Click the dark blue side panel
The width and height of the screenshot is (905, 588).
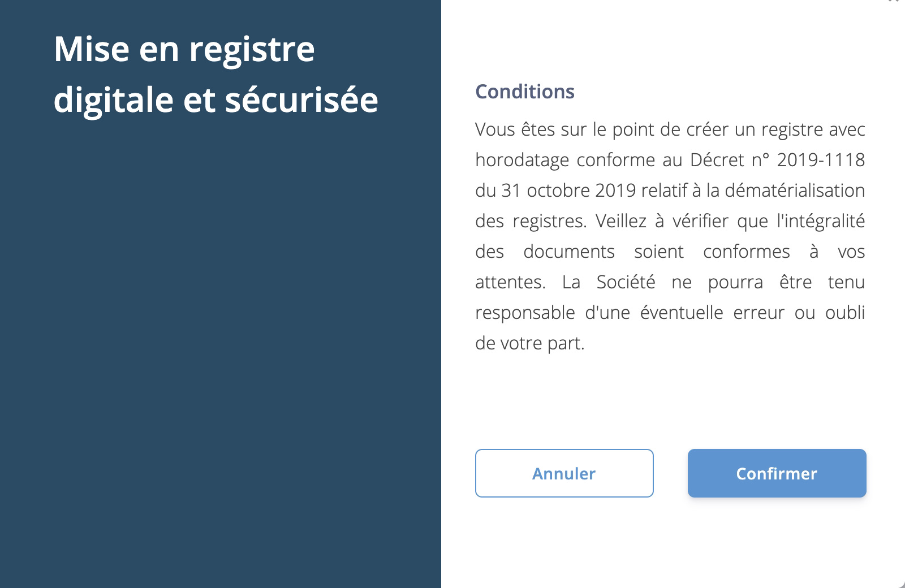pyautogui.click(x=221, y=339)
